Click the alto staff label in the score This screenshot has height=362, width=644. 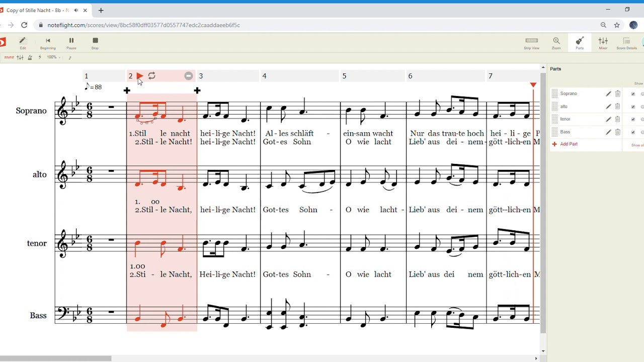(40, 174)
